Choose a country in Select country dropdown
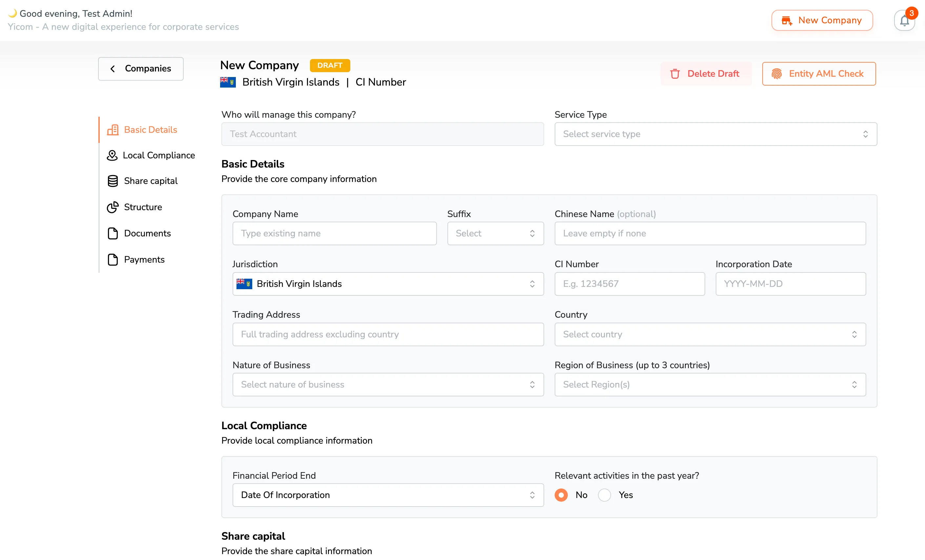Screen dimensions: 925x560 click(710, 334)
